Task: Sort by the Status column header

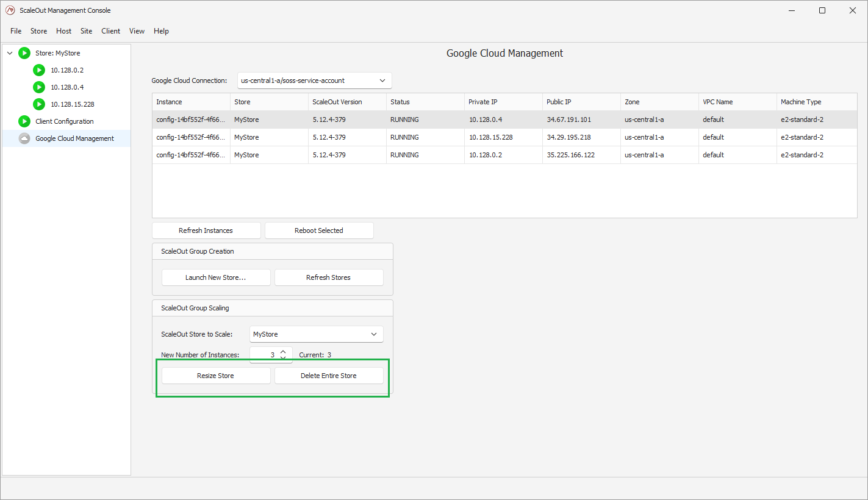Action: coord(425,102)
